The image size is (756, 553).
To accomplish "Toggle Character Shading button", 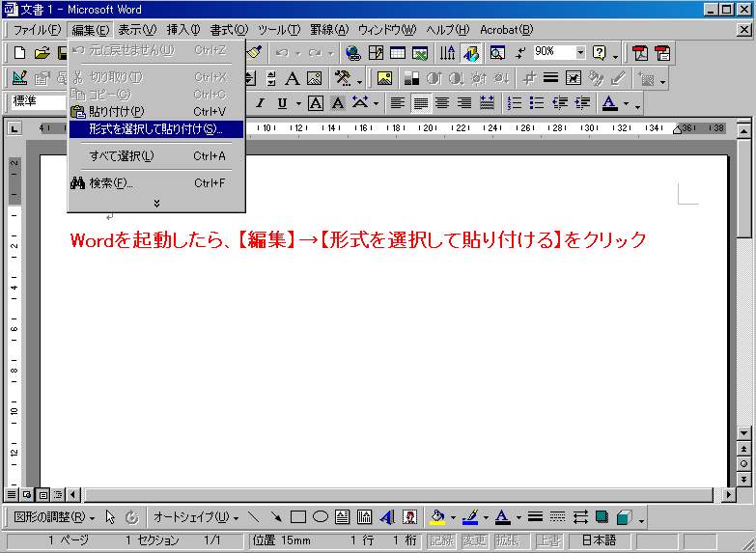I will (x=338, y=103).
